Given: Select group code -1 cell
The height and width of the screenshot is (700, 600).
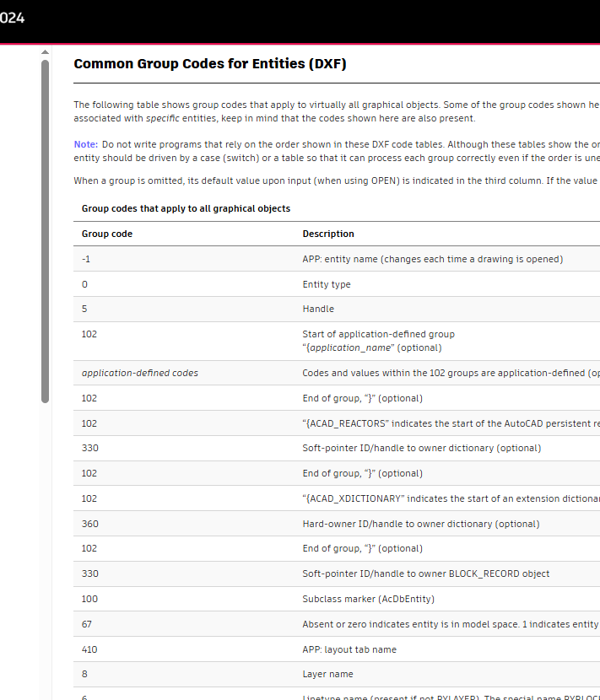Looking at the screenshot, I should (86, 260).
